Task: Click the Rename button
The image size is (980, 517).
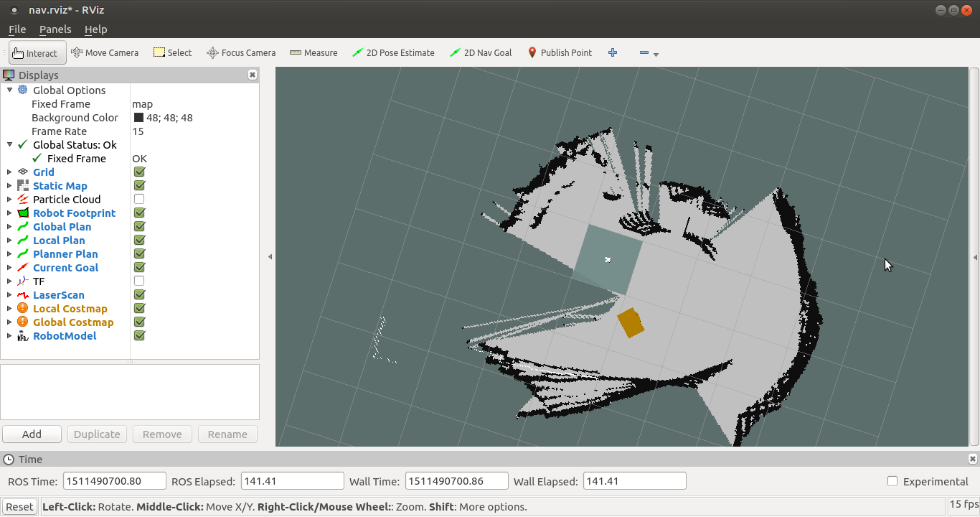Action: 227,434
